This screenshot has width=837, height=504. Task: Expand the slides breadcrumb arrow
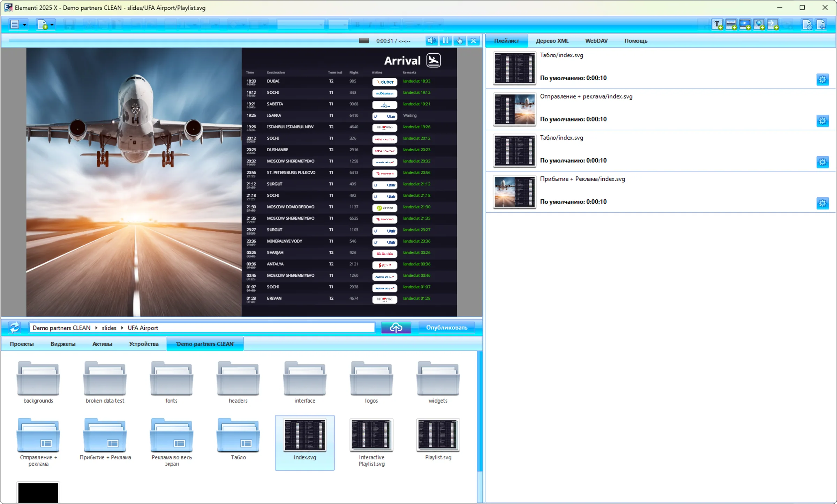pos(122,328)
